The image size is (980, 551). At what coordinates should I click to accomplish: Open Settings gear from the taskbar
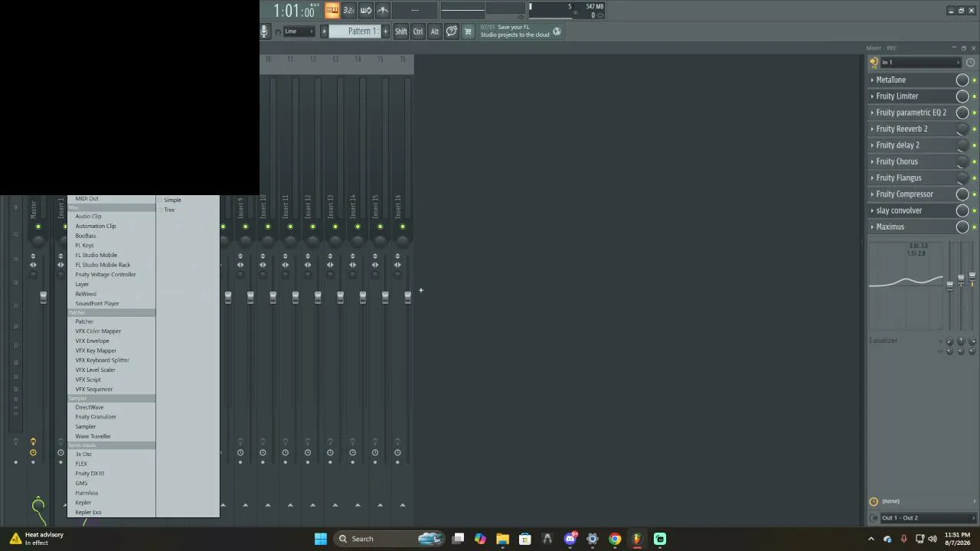tap(592, 539)
